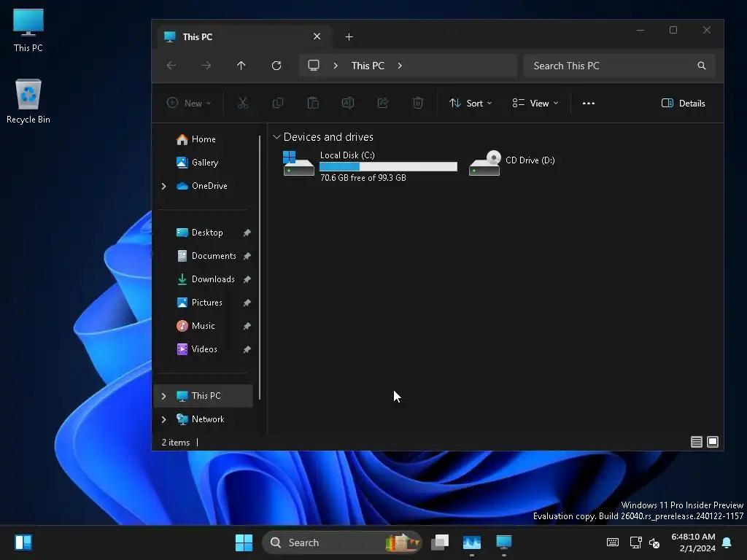Image resolution: width=747 pixels, height=560 pixels.
Task: Open the Windows Start button
Action: pos(244,542)
